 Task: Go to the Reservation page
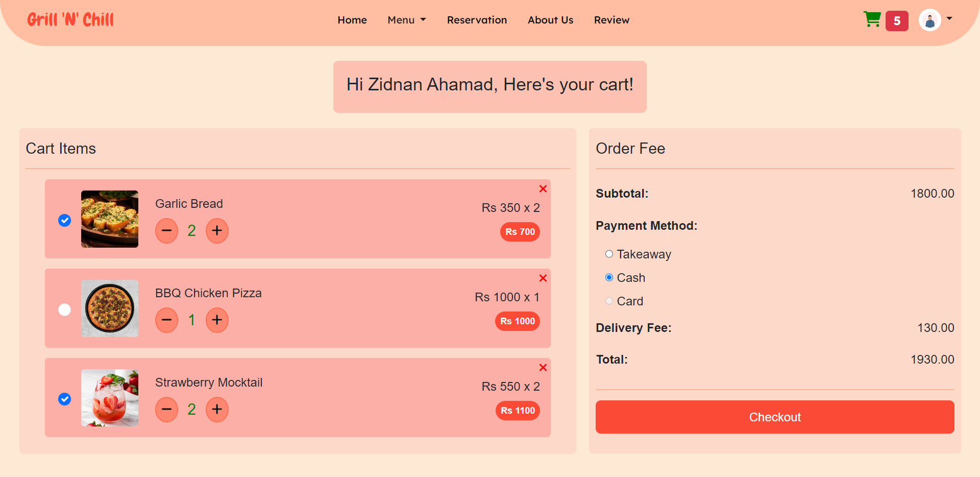tap(477, 20)
